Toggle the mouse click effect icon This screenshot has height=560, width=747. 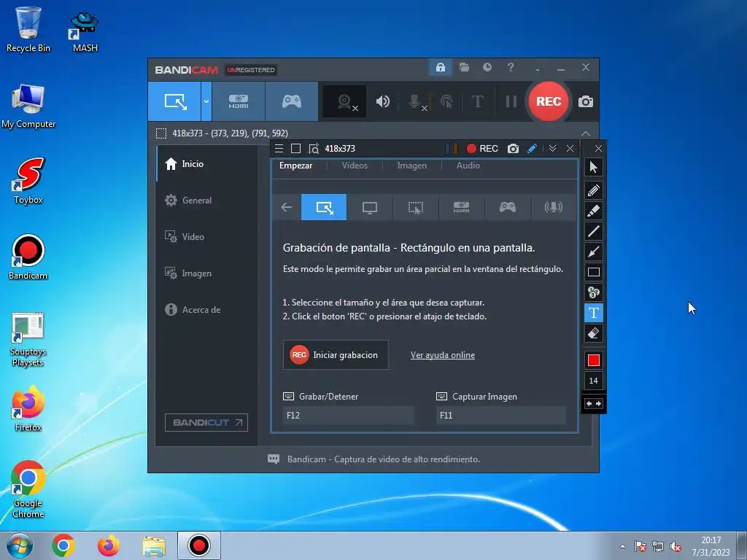click(x=447, y=101)
